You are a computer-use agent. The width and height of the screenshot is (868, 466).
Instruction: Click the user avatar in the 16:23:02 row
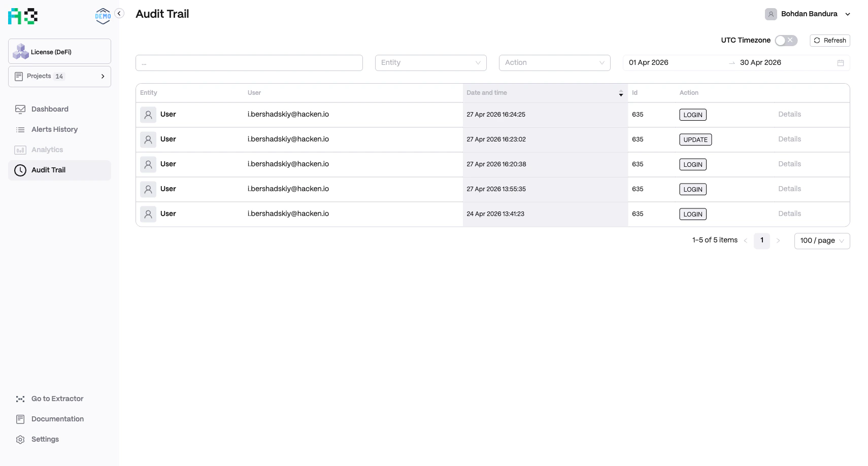coord(148,140)
